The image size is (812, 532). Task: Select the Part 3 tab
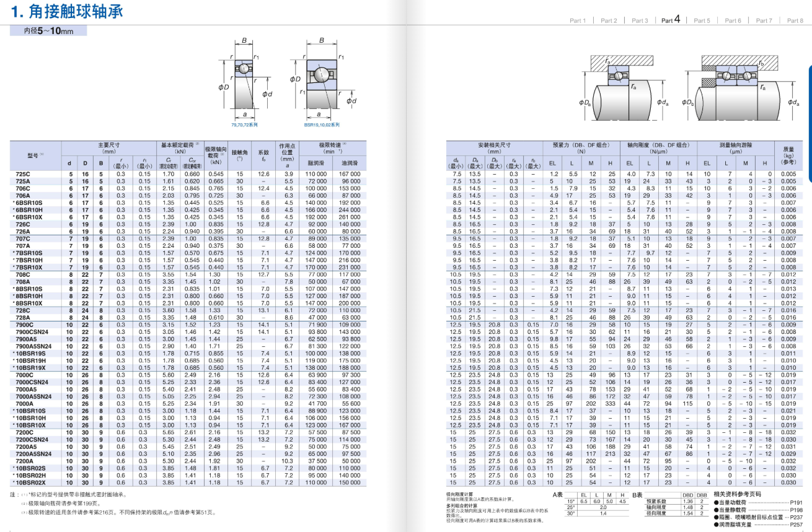pos(640,20)
